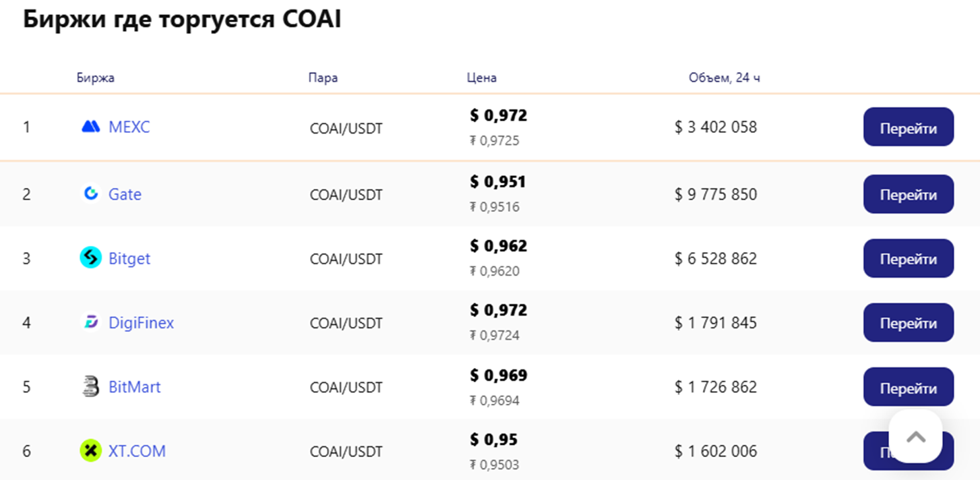This screenshot has width=980, height=480.
Task: Click the Объем, 24 ч column header
Action: pos(724,78)
